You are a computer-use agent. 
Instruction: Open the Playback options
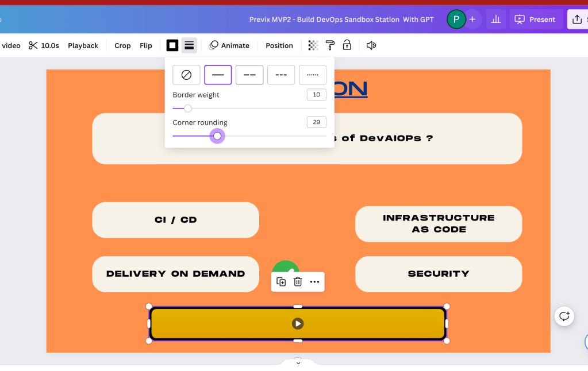point(83,45)
